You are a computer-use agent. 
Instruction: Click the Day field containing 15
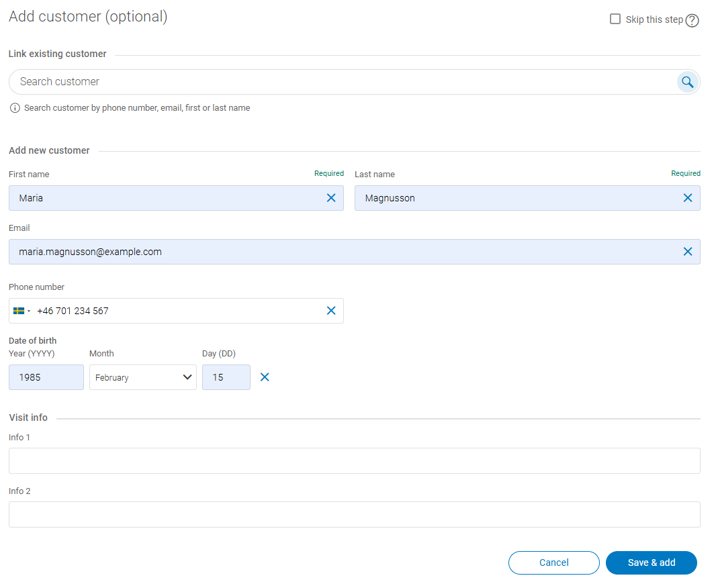[226, 377]
